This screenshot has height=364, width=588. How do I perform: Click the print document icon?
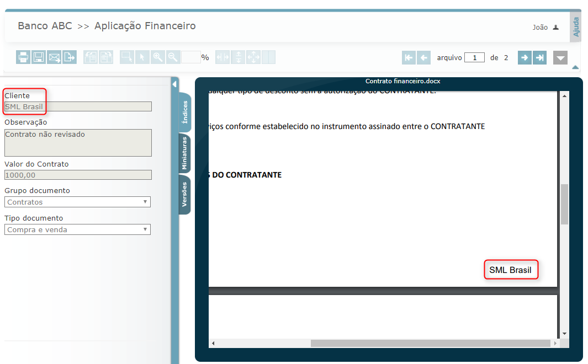coord(23,57)
